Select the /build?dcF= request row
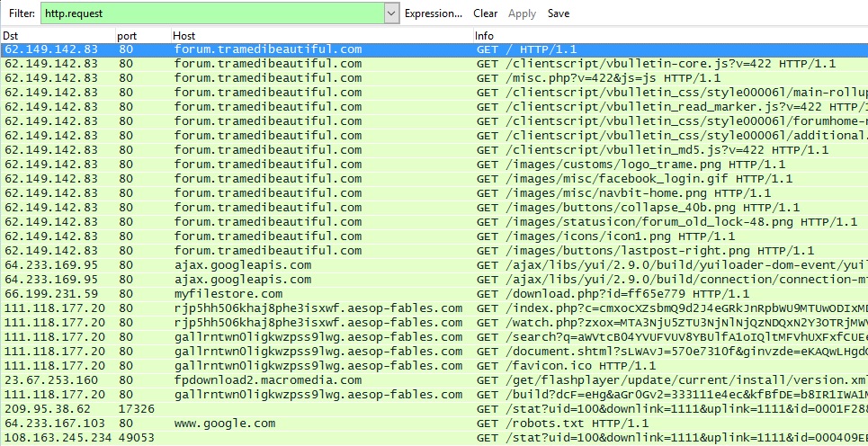 [434, 395]
